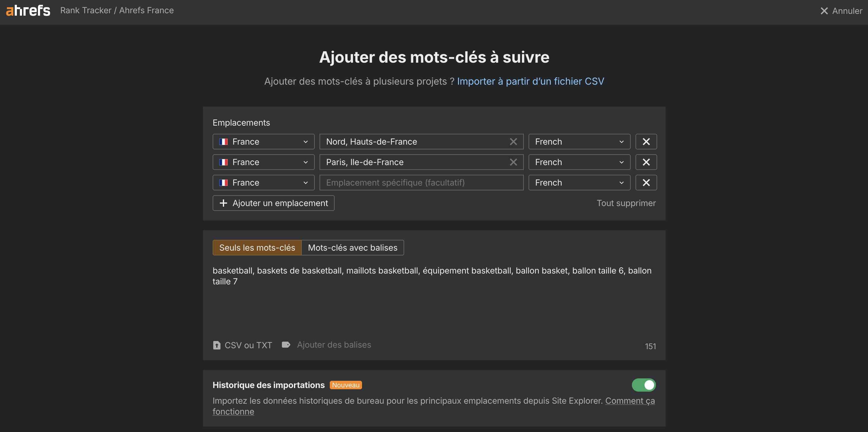Remove the first emplacement row
This screenshot has width=868, height=432.
[646, 142]
